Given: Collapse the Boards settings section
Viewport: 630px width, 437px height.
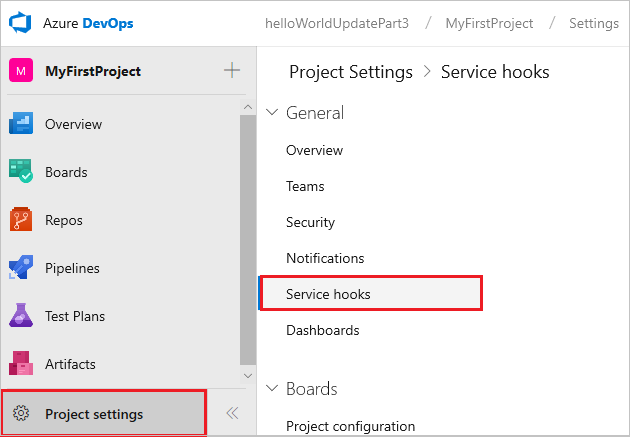Looking at the screenshot, I should [274, 389].
